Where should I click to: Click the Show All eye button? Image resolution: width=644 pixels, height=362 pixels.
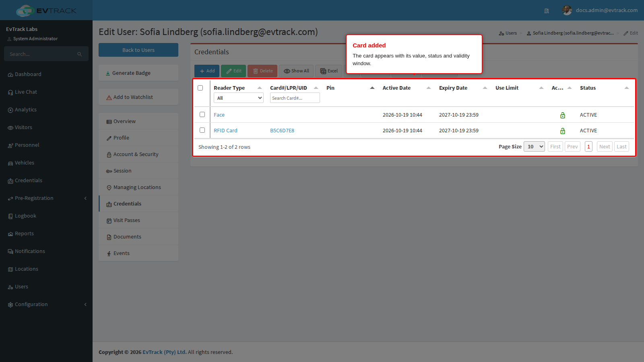click(x=297, y=71)
